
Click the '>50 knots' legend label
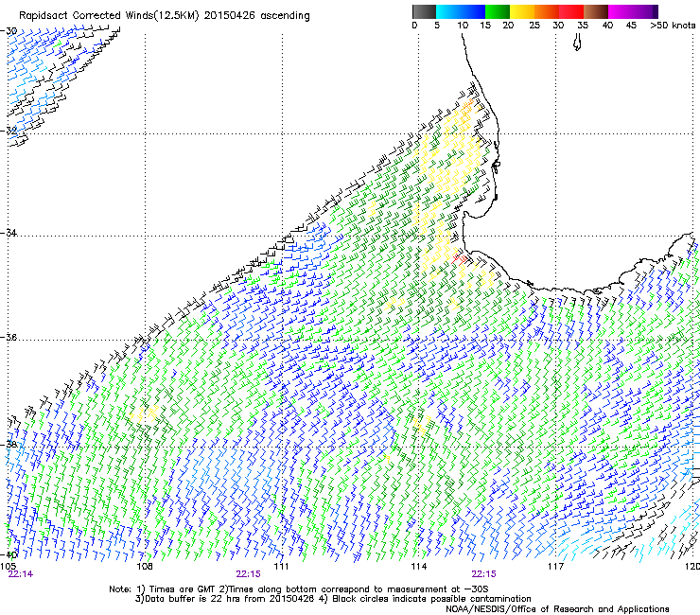point(673,26)
